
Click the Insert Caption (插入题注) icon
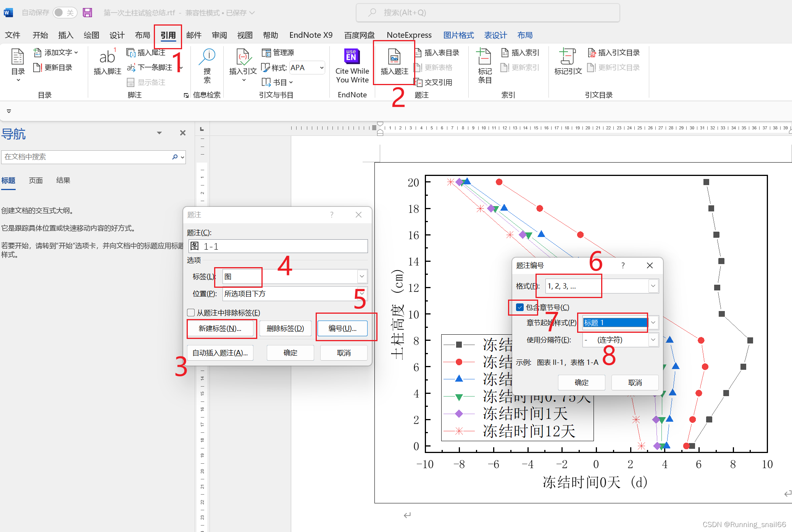[394, 57]
